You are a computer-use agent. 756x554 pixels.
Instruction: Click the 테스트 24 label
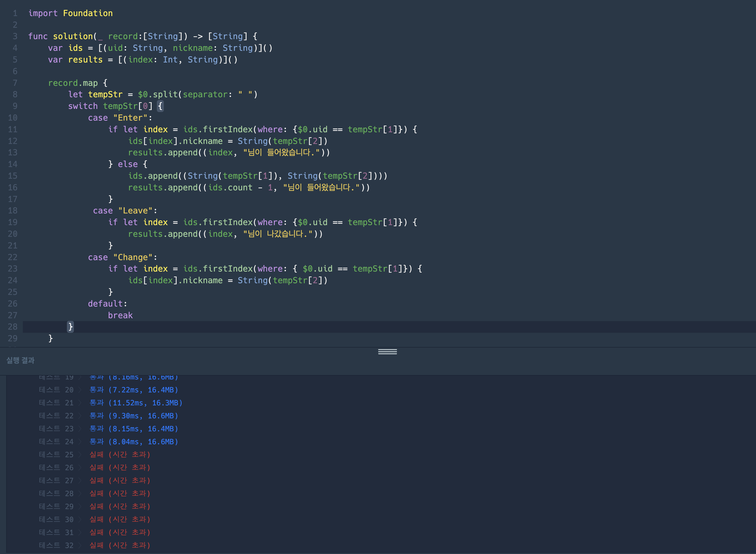pyautogui.click(x=56, y=442)
